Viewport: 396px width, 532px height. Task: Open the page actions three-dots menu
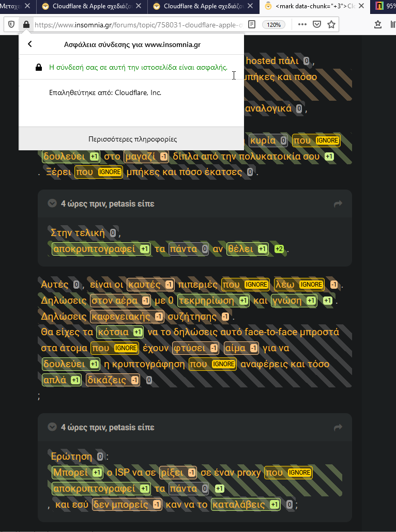(302, 24)
